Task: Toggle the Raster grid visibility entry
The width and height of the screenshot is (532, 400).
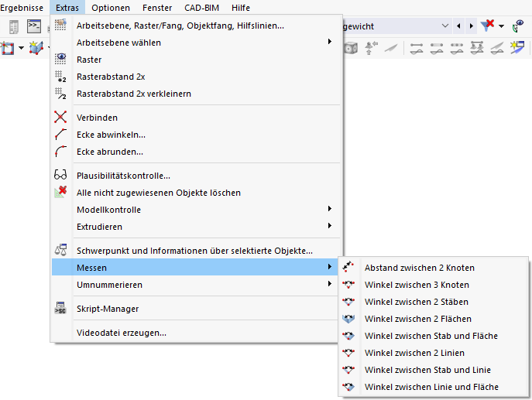Action: (196, 60)
